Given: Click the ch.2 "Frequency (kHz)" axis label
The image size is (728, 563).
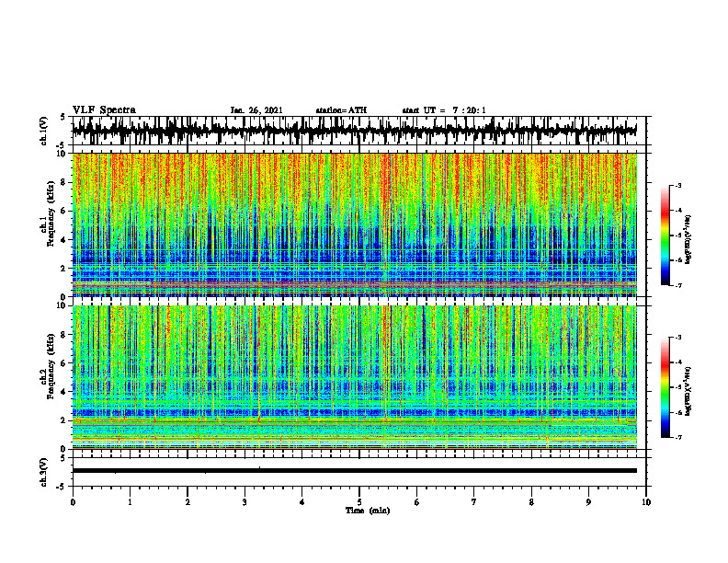Looking at the screenshot, I should [51, 366].
